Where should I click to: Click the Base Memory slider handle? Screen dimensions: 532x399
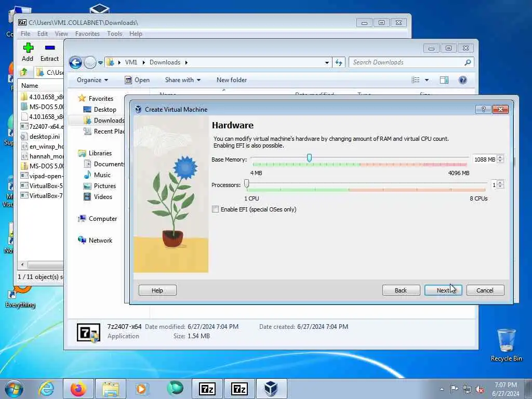pos(309,158)
